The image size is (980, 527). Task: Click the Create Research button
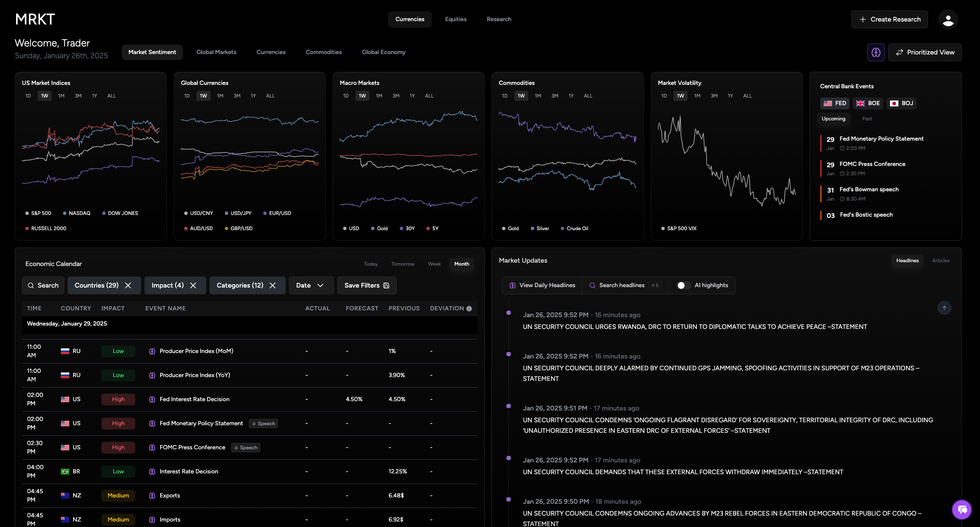point(890,19)
